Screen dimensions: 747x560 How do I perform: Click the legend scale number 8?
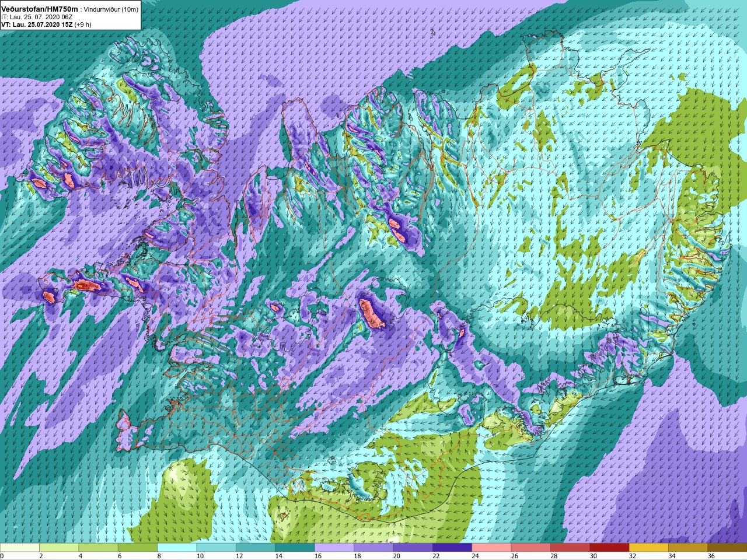(159, 556)
